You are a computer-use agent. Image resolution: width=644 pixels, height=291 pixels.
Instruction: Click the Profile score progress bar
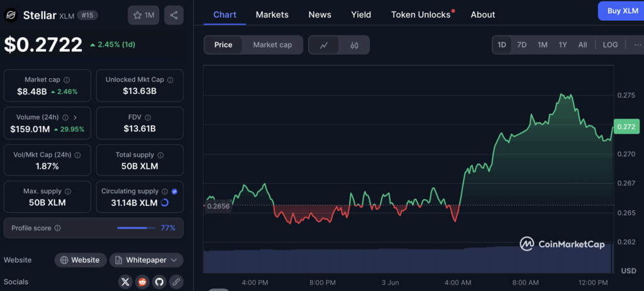[x=136, y=227]
